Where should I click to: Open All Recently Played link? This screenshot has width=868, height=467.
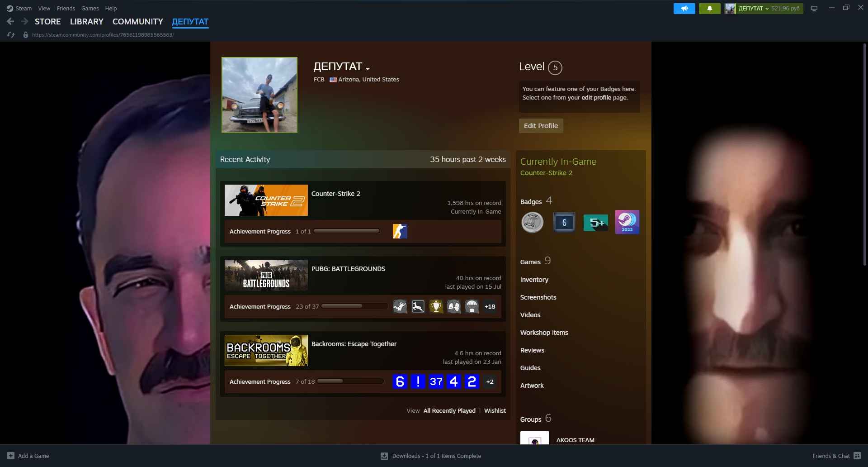[x=449, y=410]
